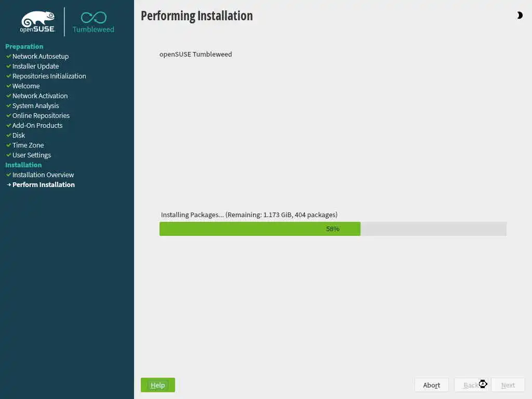This screenshot has width=532, height=399.
Task: Abort the installation
Action: point(431,385)
